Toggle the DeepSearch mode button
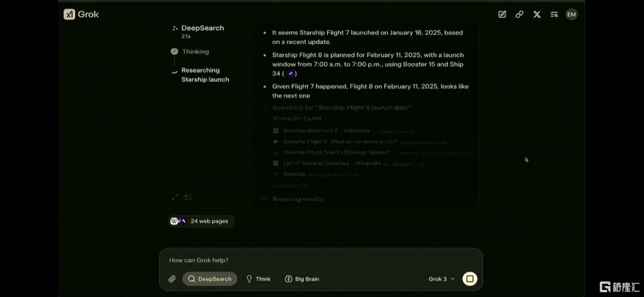644x297 pixels. [x=209, y=279]
